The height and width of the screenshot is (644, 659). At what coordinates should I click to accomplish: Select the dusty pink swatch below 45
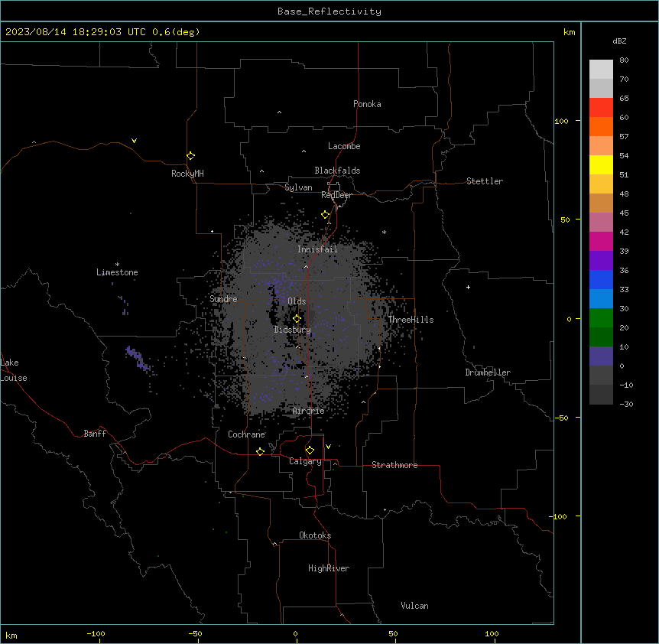coord(601,223)
